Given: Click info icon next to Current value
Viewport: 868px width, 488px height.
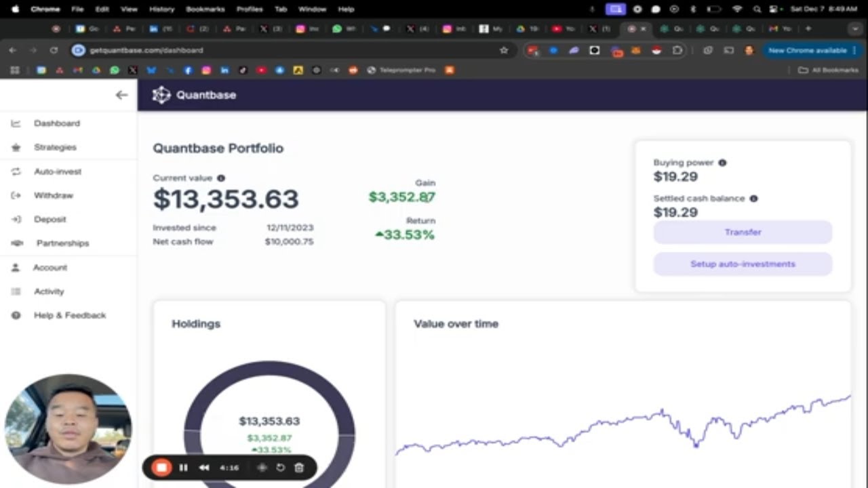Looking at the screenshot, I should tap(220, 178).
